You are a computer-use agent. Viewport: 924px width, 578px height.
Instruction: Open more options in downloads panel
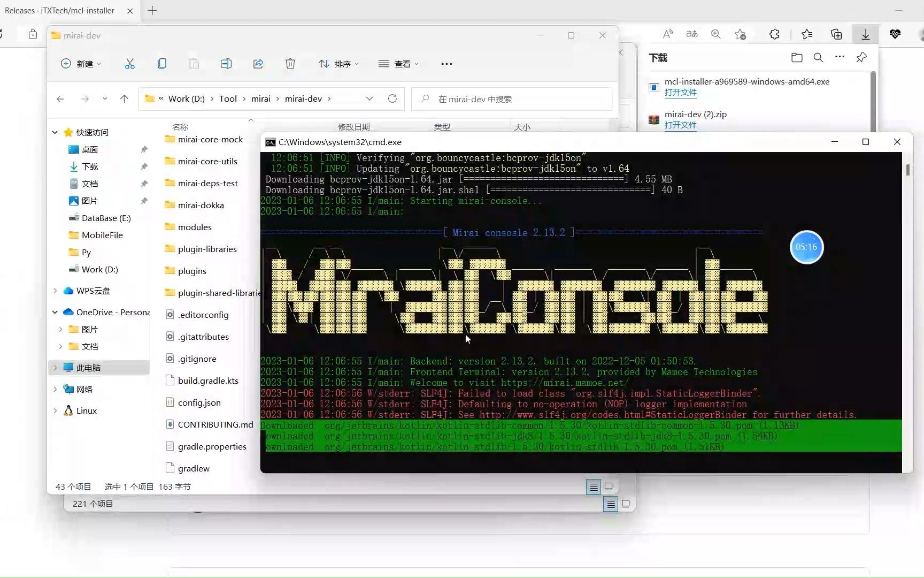pos(840,57)
